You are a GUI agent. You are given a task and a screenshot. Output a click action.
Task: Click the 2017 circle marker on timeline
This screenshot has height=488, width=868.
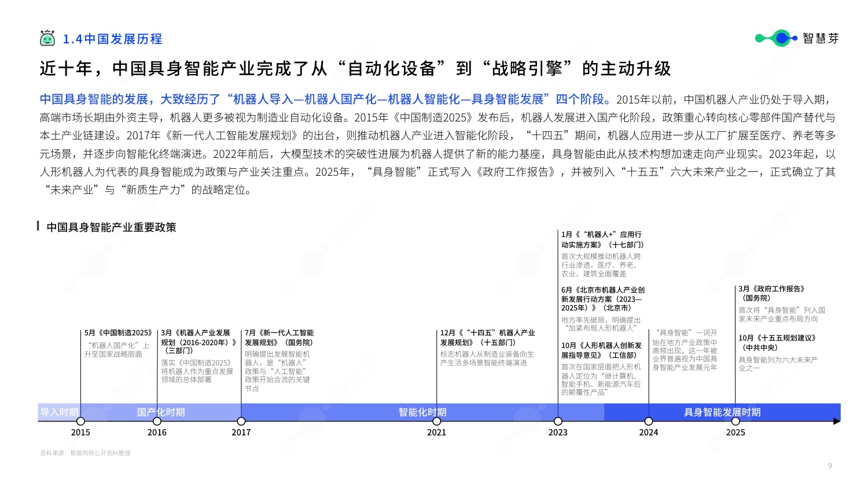(x=241, y=421)
